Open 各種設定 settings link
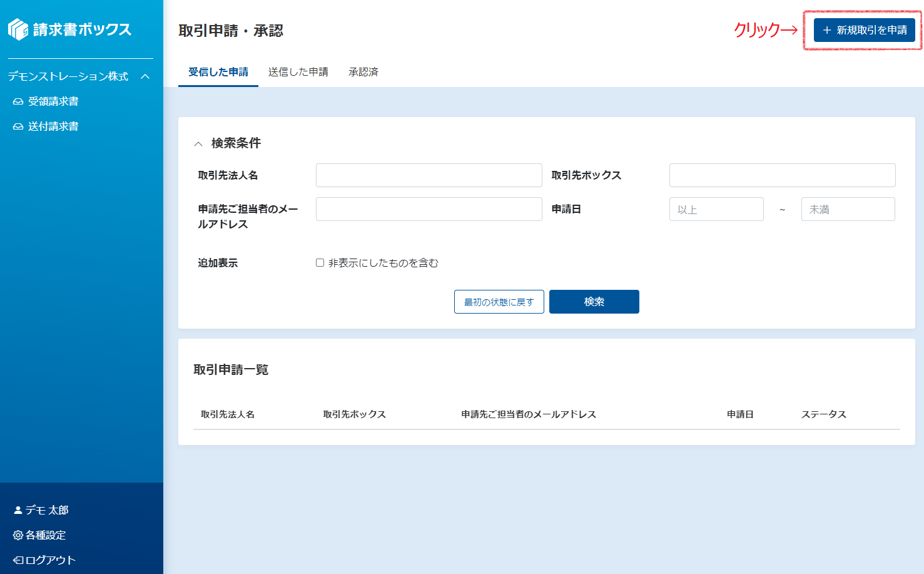This screenshot has height=574, width=924. (46, 535)
